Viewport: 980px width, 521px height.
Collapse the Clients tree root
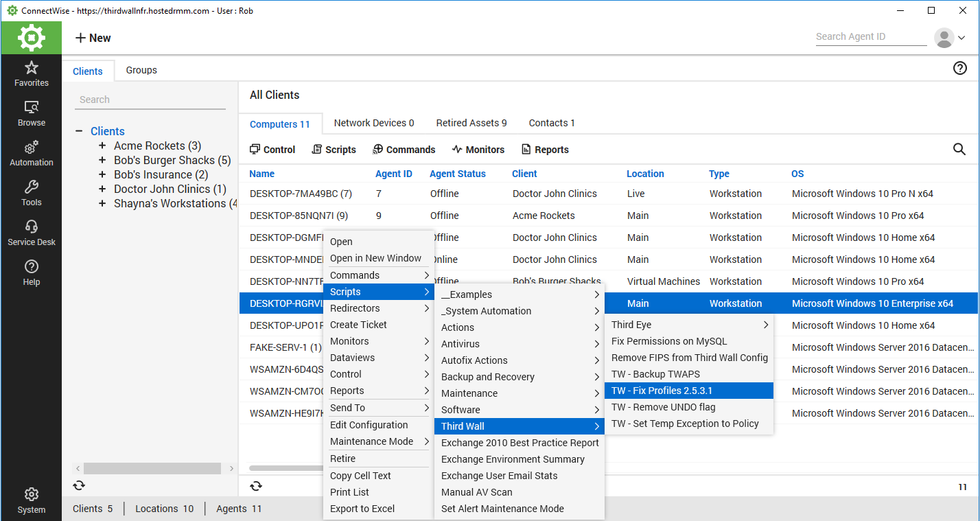(x=79, y=131)
